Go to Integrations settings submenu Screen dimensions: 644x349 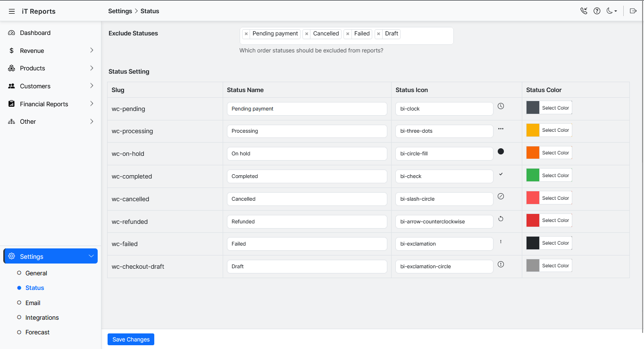coord(42,317)
